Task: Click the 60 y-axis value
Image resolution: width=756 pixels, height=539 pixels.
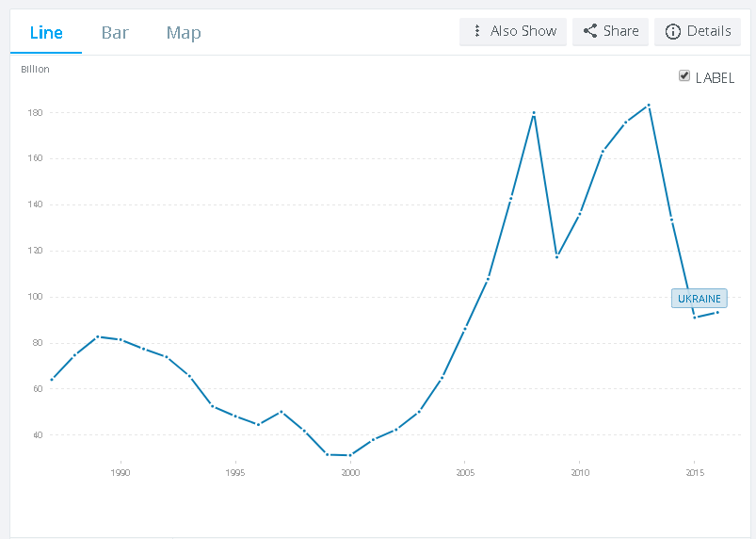Action: (38, 388)
